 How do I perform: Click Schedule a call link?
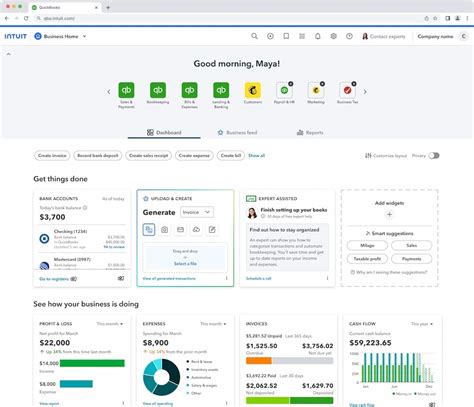click(258, 278)
